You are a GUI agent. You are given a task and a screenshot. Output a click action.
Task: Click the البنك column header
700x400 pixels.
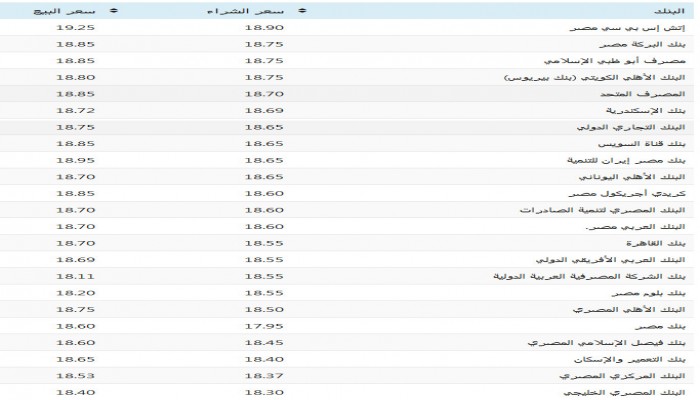(x=669, y=11)
